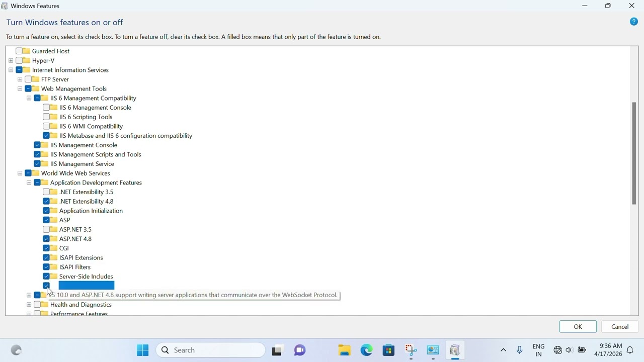Click the widgets icon at taskbar left
This screenshot has height=362, width=644.
[16, 350]
